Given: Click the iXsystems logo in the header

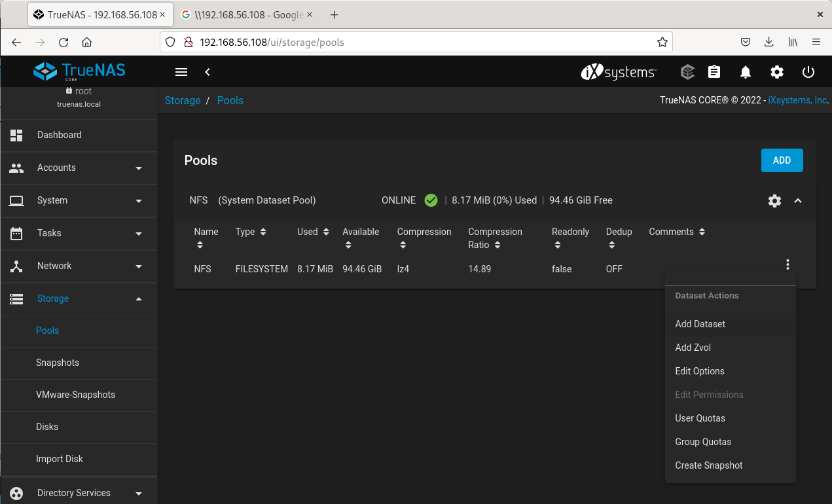Looking at the screenshot, I should coord(618,73).
